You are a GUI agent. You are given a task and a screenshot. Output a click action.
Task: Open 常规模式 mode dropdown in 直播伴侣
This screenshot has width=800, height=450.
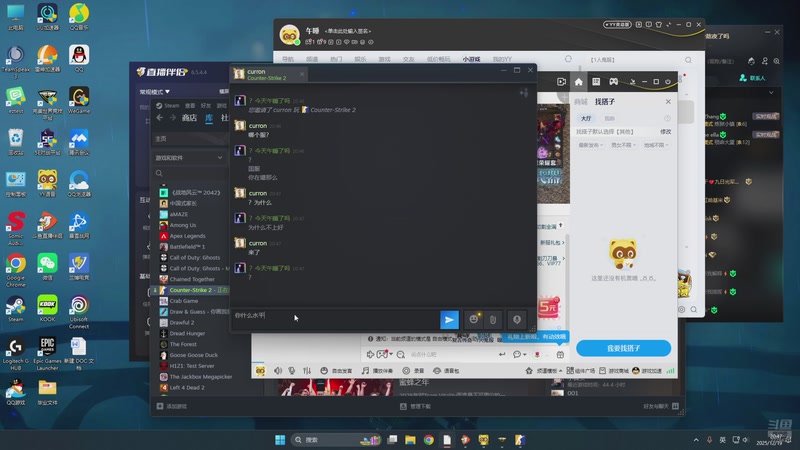click(155, 92)
